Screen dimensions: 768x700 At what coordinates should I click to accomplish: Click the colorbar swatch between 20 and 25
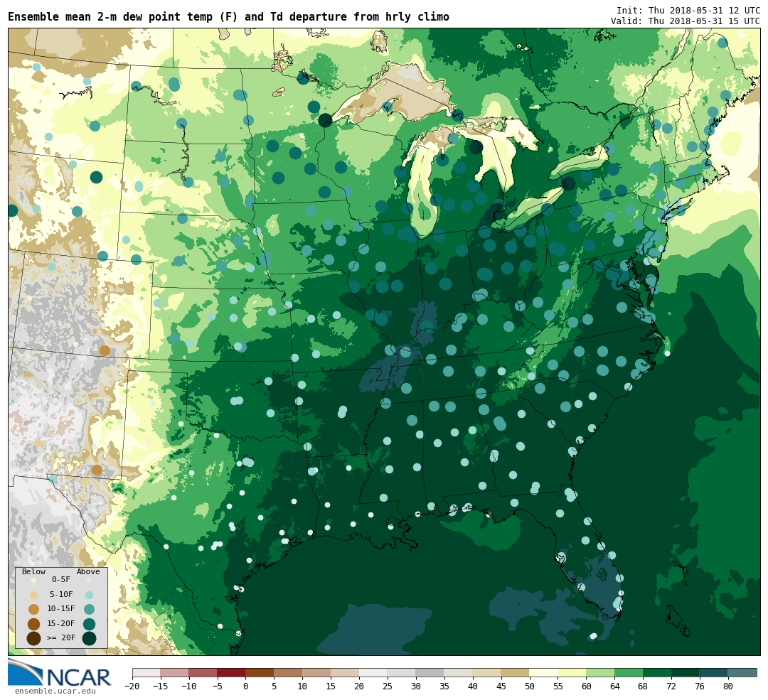373,672
